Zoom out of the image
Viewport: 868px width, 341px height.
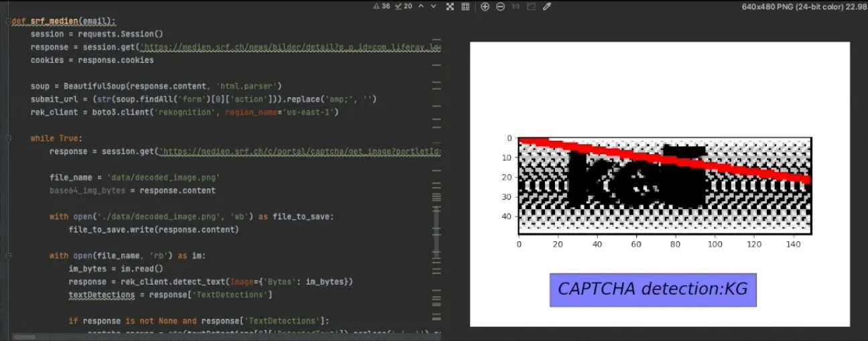click(x=500, y=6)
